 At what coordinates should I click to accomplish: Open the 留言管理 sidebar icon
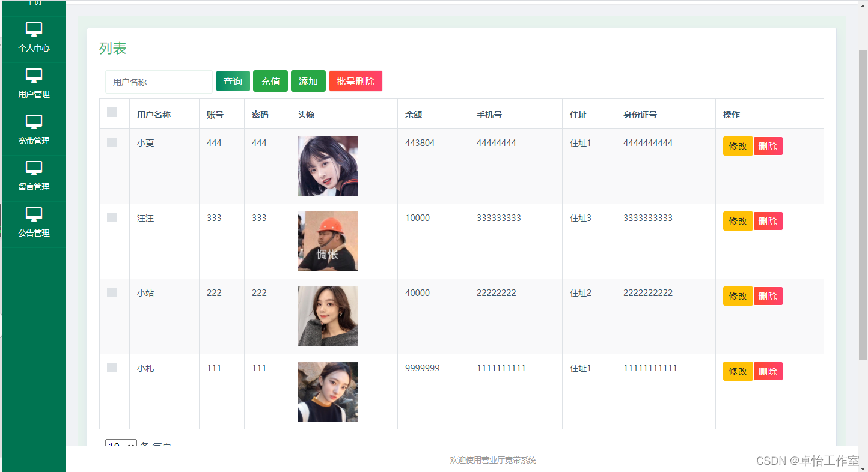[x=34, y=168]
